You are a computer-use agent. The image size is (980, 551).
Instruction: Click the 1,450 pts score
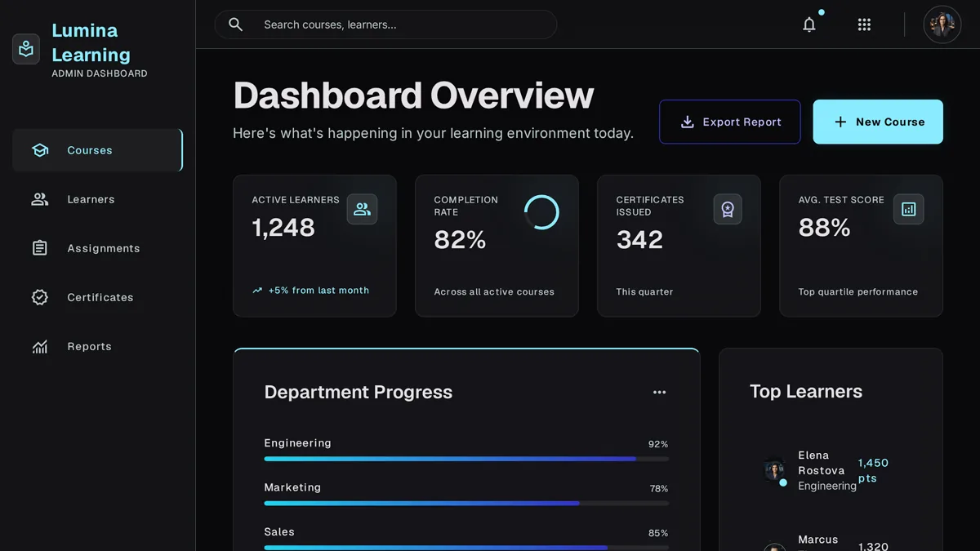point(873,470)
